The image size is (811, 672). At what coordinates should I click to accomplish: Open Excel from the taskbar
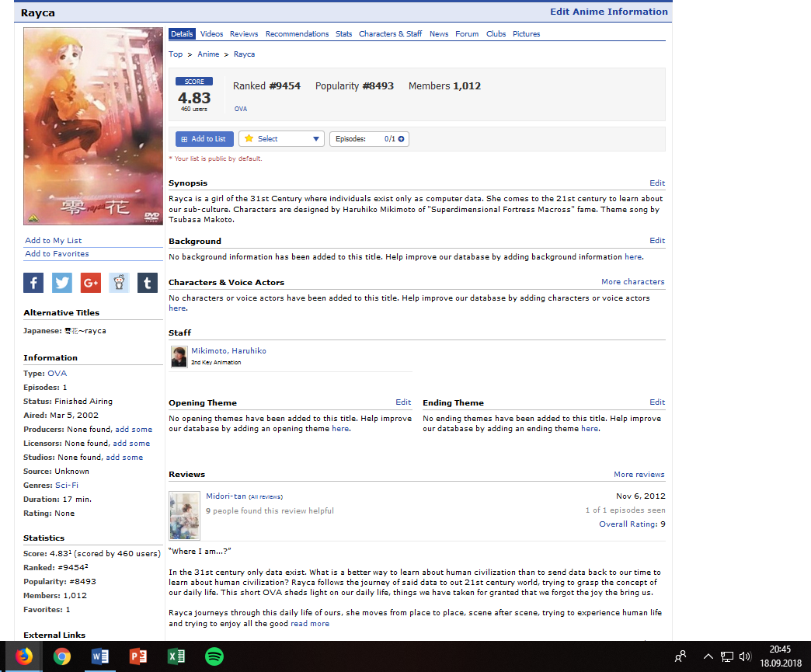(x=176, y=656)
